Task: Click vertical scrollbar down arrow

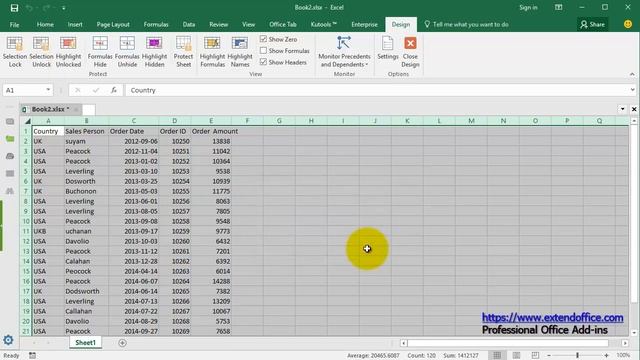Action: [x=634, y=333]
